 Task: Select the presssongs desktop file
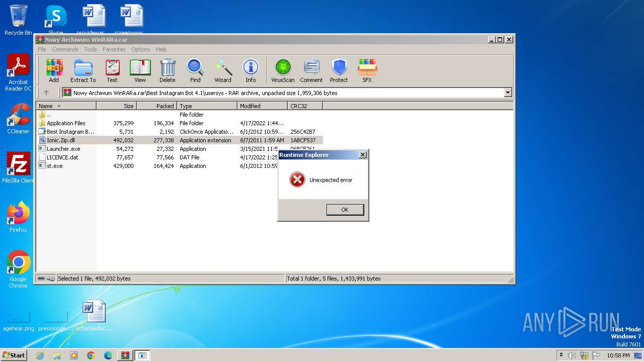point(56,320)
